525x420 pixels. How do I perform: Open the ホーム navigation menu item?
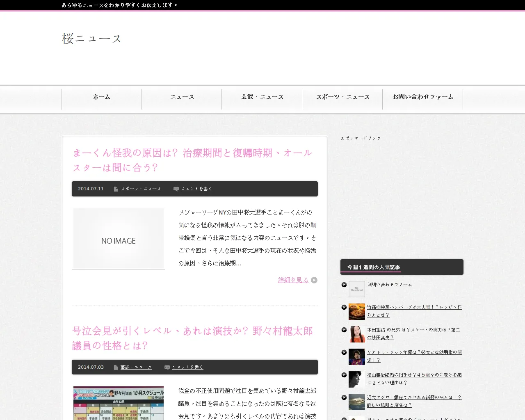(102, 97)
